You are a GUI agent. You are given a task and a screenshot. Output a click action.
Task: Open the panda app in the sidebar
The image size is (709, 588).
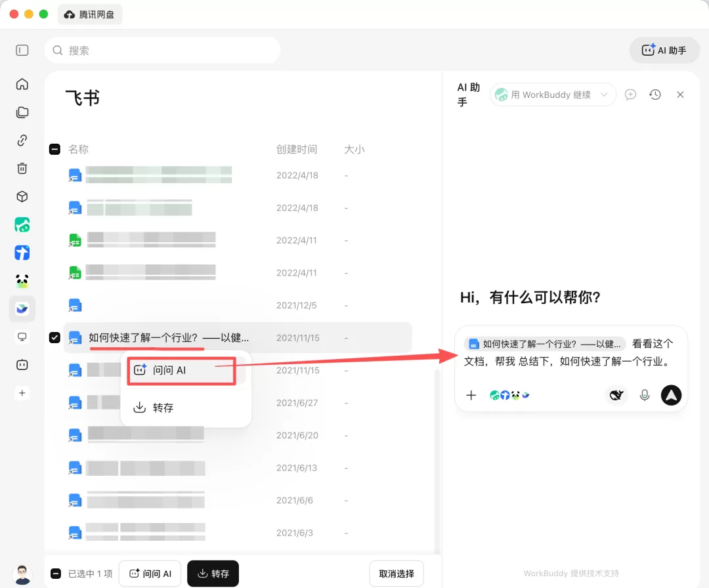tap(22, 281)
